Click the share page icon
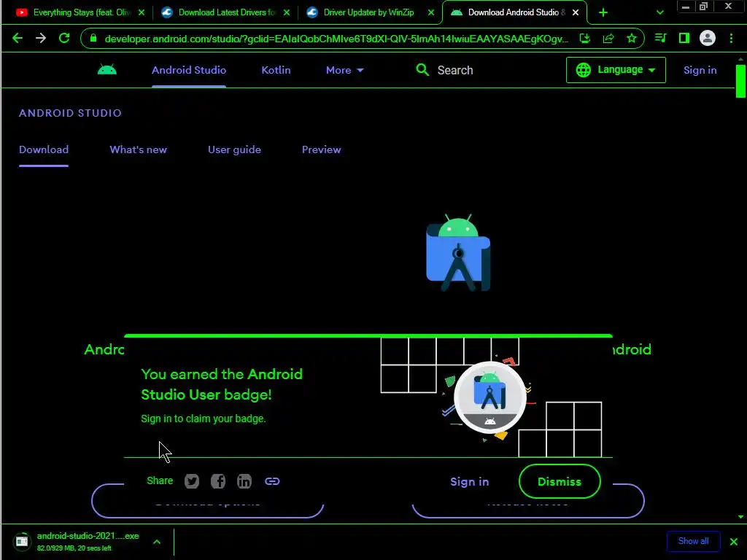747x560 pixels. coord(608,38)
